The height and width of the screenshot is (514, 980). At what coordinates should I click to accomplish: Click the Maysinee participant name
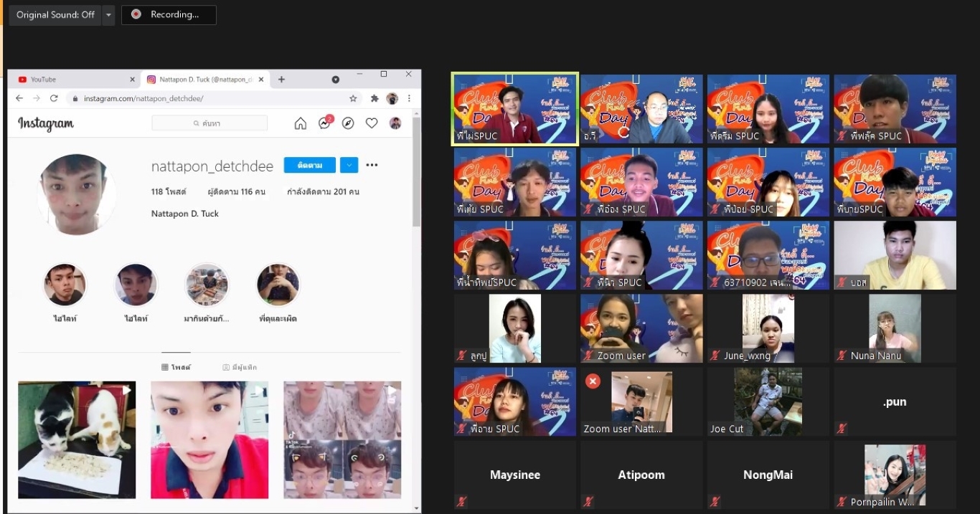click(x=514, y=475)
